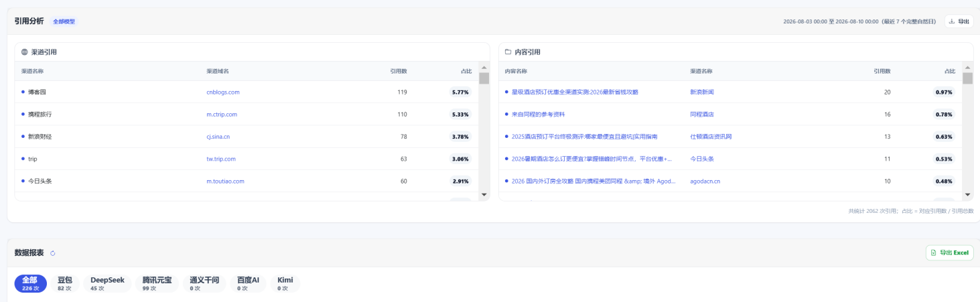Open the 来自同程的参考资料 content link
The image size is (980, 302).
[x=538, y=115]
